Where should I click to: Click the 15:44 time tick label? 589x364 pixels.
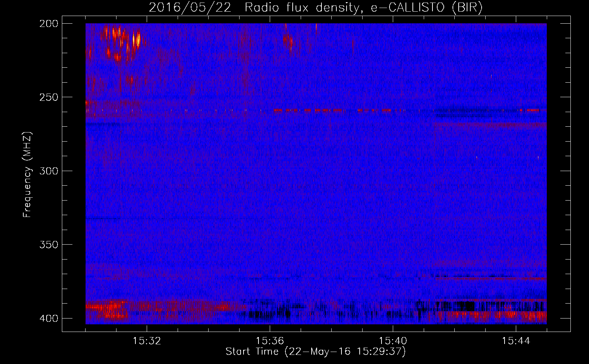point(516,341)
